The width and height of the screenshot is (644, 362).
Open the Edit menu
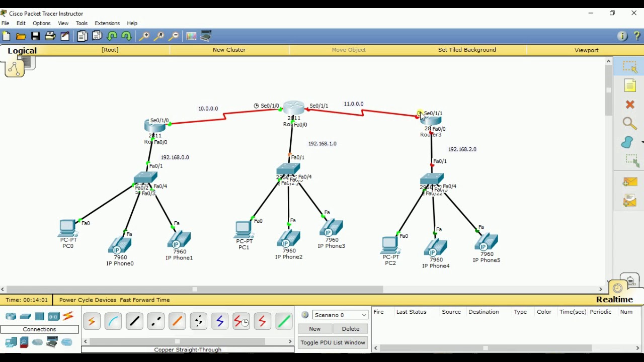point(21,23)
